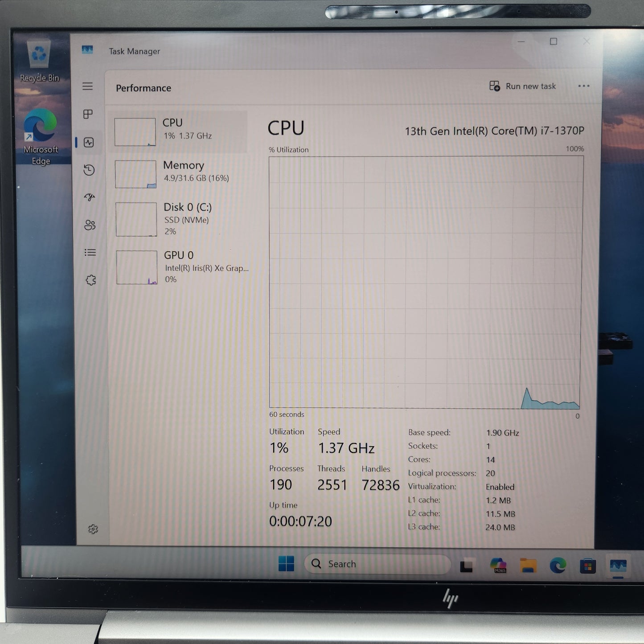The width and height of the screenshot is (644, 644).
Task: Open the hamburger navigation menu
Action: coord(88,86)
